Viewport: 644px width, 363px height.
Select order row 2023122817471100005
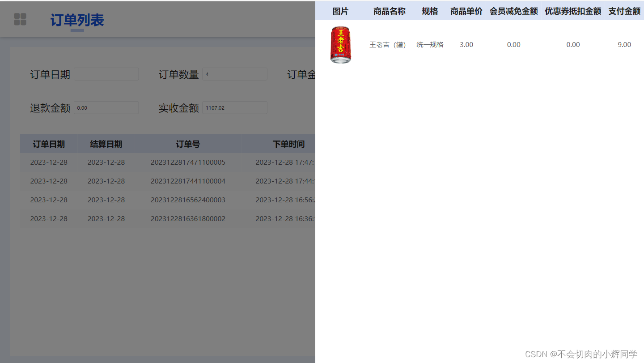tap(187, 162)
